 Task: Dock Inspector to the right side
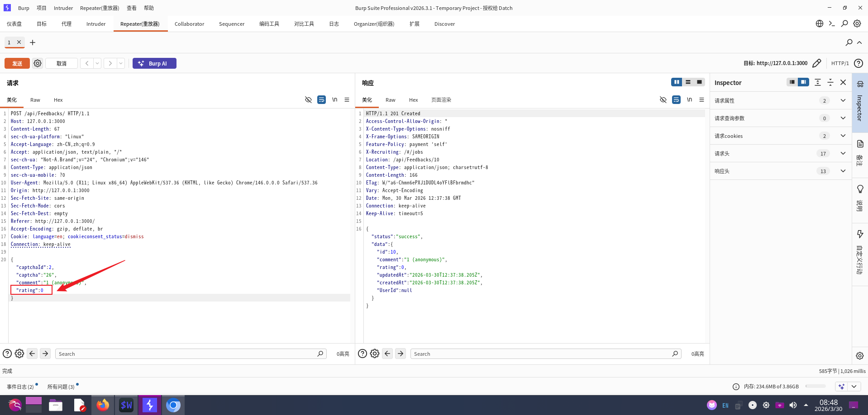[803, 82]
